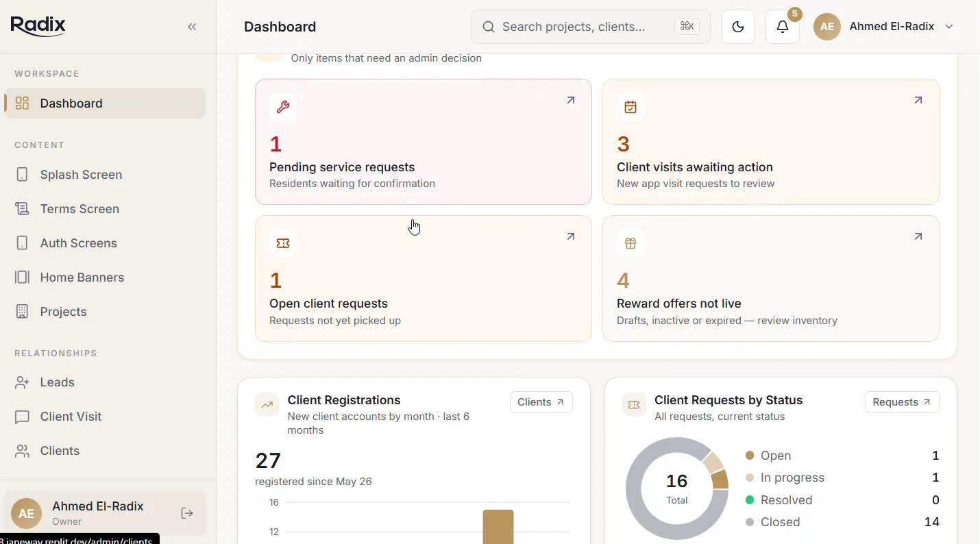Open Clients in the sidebar

[x=105, y=451]
